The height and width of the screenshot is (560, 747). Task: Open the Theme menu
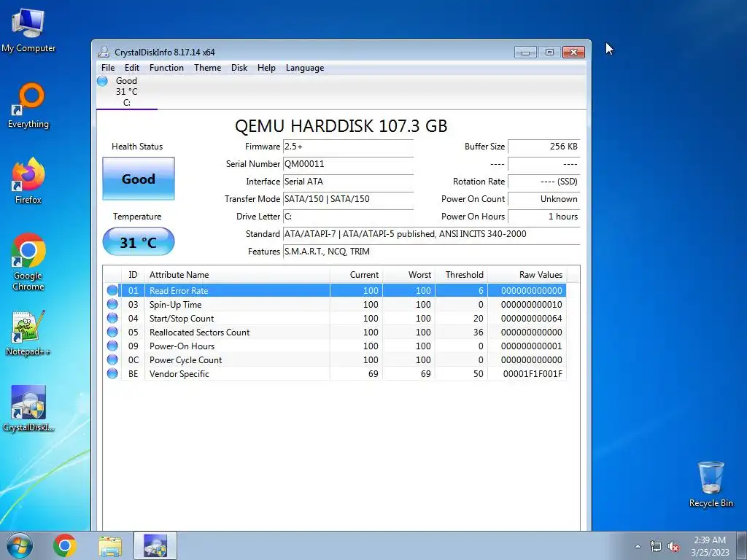point(207,68)
